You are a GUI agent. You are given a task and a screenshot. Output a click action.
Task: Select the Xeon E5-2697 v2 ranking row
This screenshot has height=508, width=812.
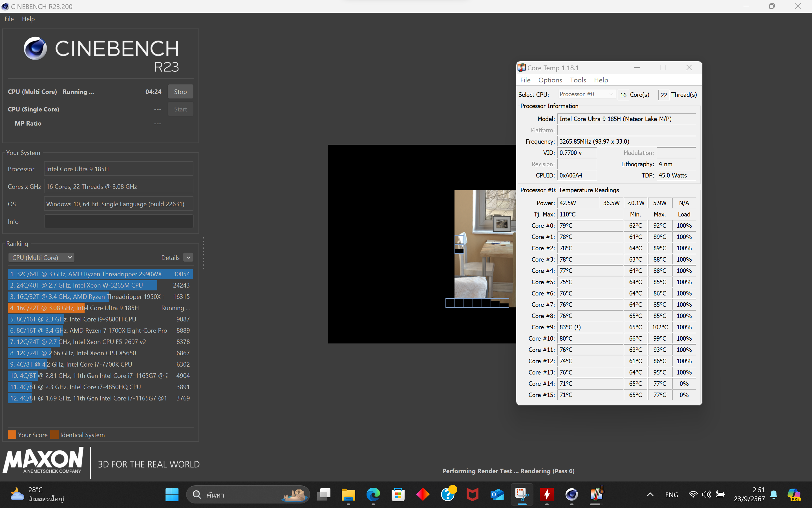pyautogui.click(x=100, y=342)
